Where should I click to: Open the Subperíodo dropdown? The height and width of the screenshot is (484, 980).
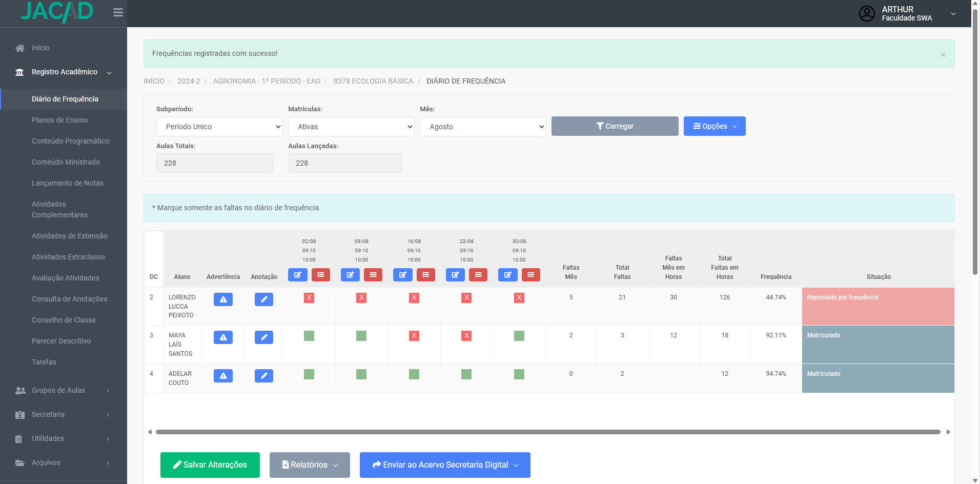click(219, 127)
